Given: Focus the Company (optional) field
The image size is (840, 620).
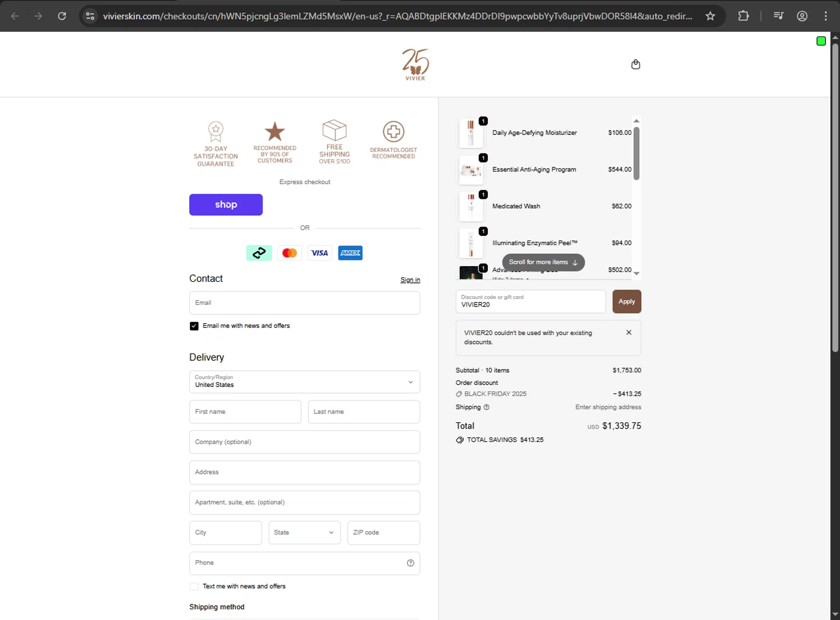Looking at the screenshot, I should pos(305,442).
